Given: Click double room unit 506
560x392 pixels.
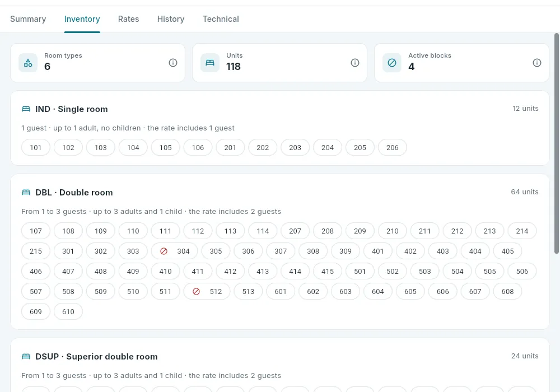Looking at the screenshot, I should [522, 272].
